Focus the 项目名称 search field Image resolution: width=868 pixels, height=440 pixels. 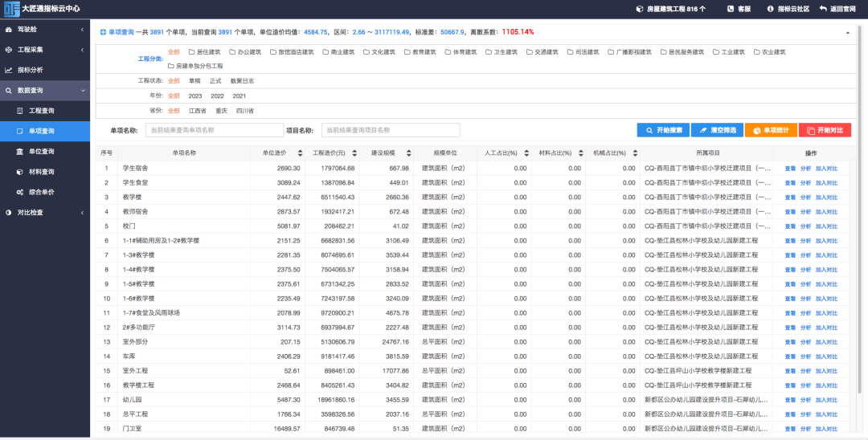coord(391,130)
